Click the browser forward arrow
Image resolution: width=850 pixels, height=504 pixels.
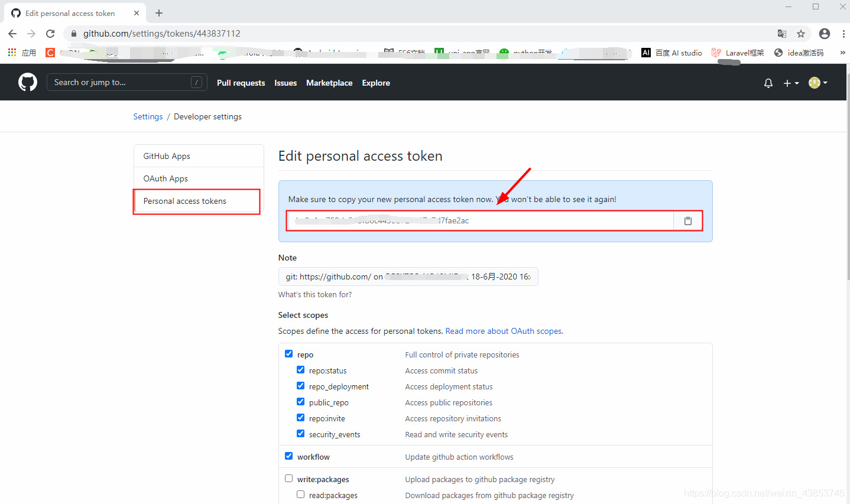tap(31, 34)
